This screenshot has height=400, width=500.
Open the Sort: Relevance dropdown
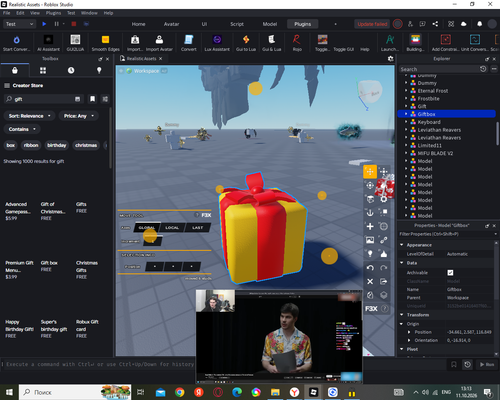29,116
